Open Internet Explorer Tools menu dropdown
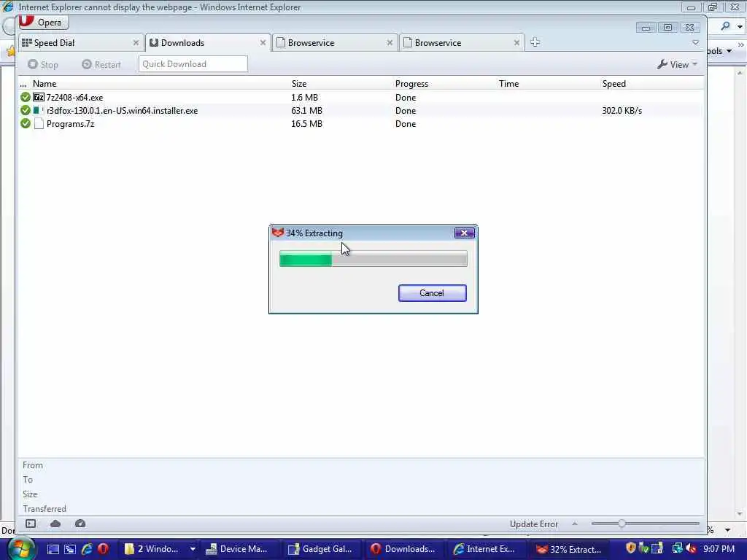Viewport: 747px width, 560px height. [x=720, y=51]
